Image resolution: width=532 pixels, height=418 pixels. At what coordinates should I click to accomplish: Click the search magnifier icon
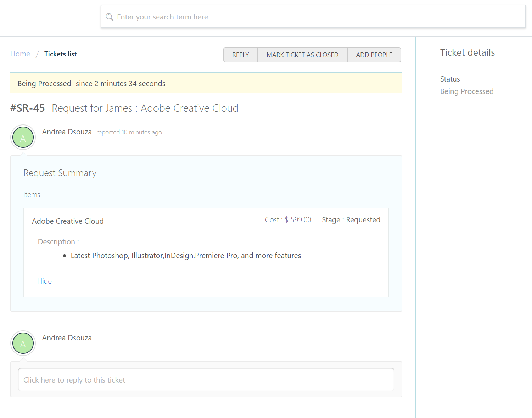point(110,17)
